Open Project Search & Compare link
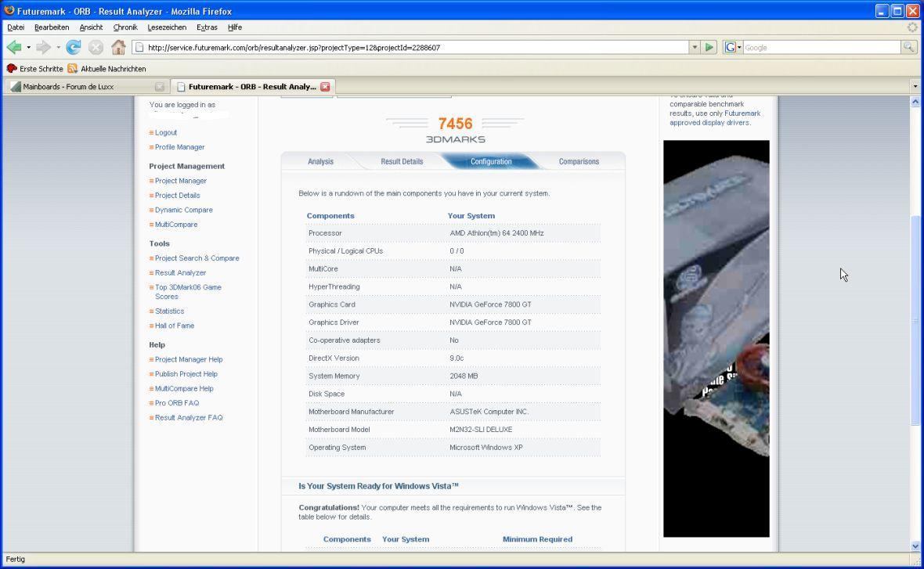 click(x=197, y=258)
